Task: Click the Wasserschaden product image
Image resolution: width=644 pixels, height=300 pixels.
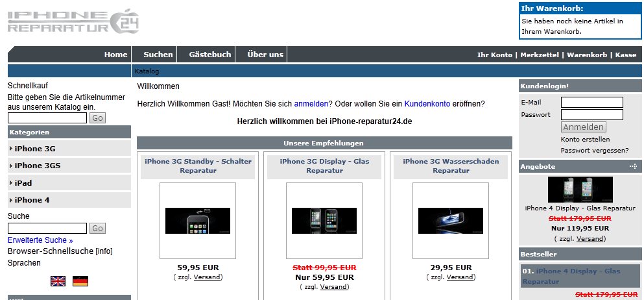Action: point(451,221)
